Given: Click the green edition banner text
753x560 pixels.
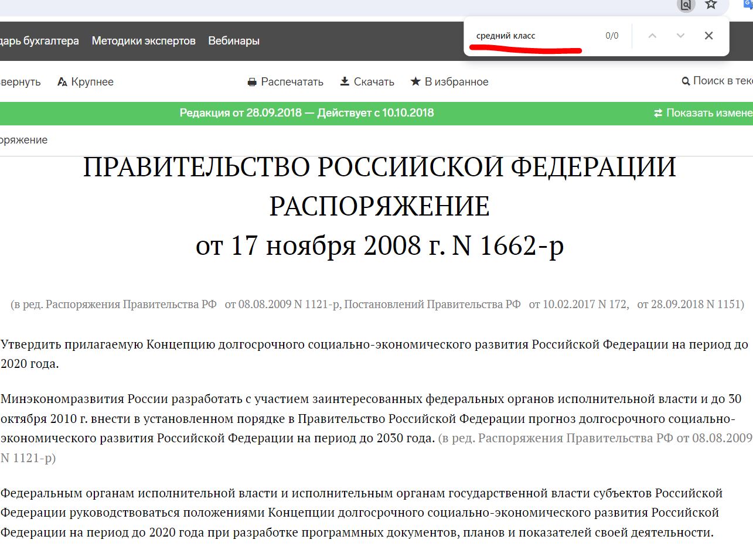Looking at the screenshot, I should pos(306,113).
